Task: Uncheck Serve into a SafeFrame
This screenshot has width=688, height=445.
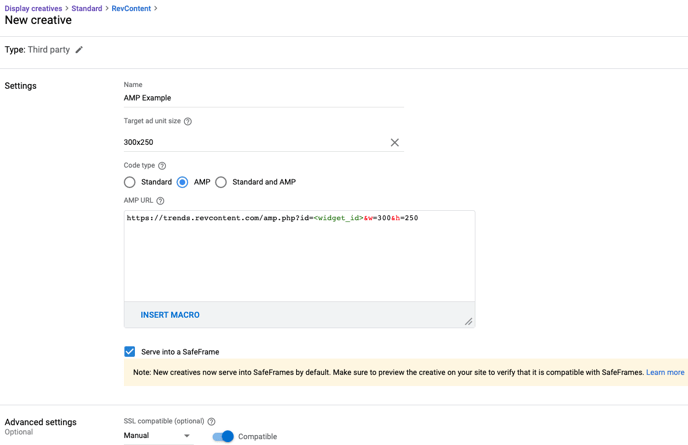Action: [129, 352]
